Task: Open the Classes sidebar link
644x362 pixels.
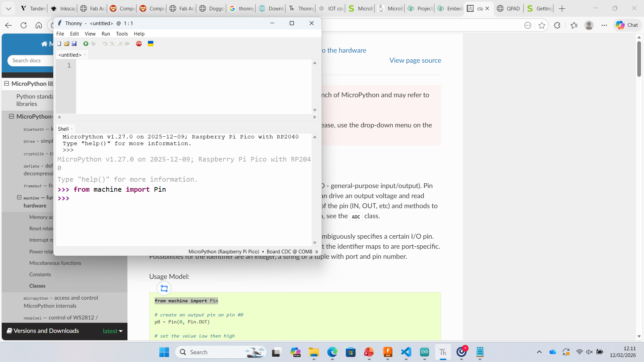Action: (37, 286)
